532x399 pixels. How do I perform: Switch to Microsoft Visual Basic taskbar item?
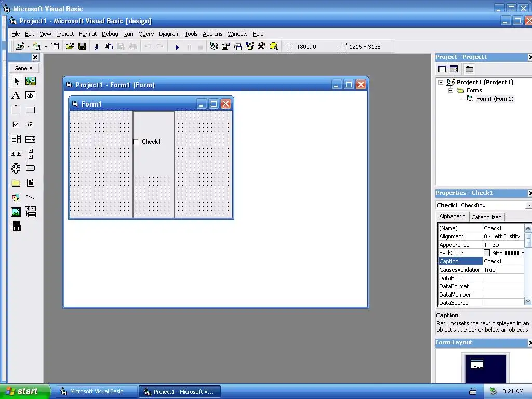point(96,392)
